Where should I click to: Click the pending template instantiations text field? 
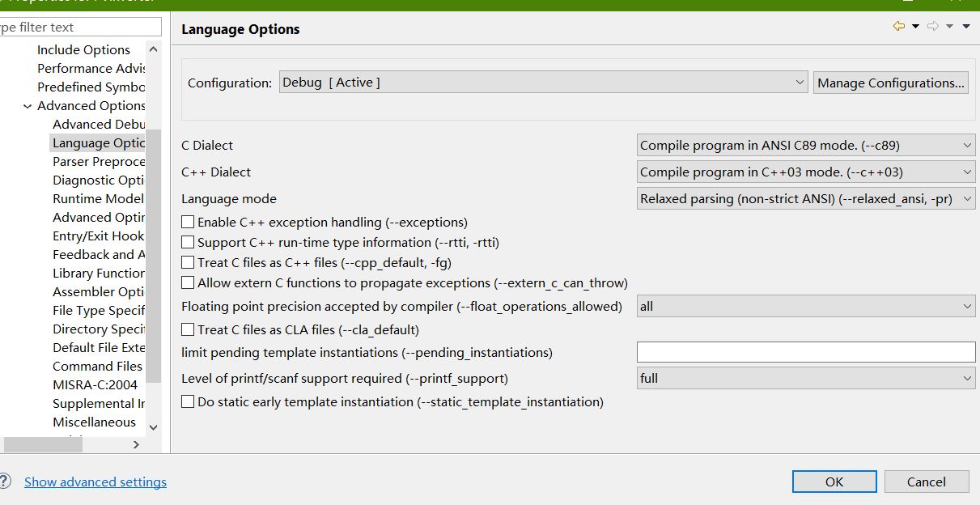pos(806,352)
